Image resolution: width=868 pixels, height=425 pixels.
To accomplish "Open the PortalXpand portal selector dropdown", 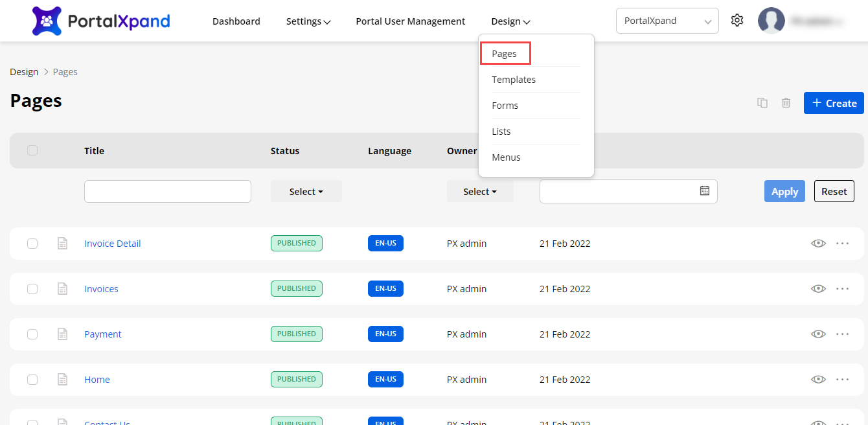I will pos(667,21).
